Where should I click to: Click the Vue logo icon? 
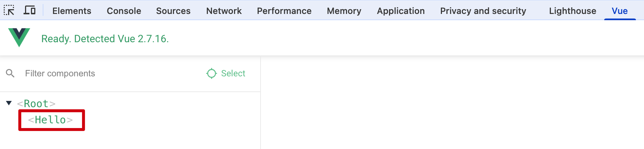pos(19,38)
